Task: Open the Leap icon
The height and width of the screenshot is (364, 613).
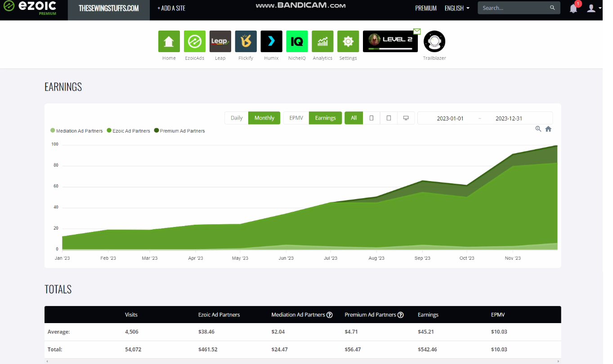Action: 220,41
